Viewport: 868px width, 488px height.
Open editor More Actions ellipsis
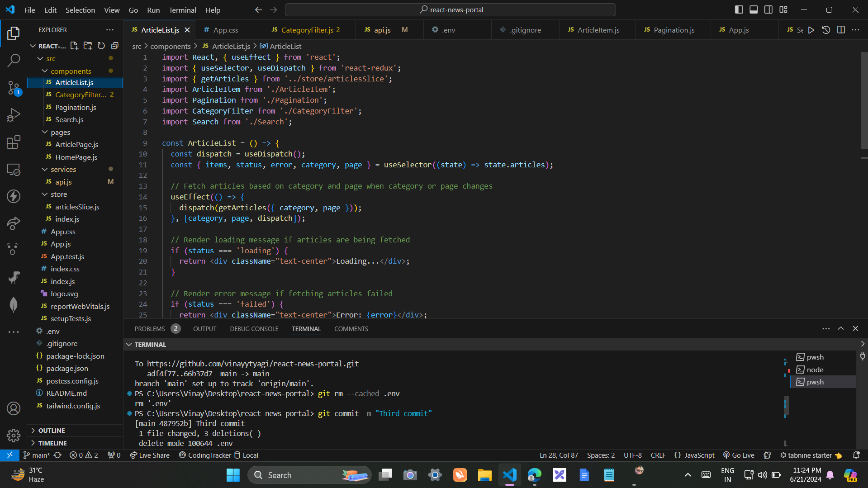pyautogui.click(x=855, y=30)
